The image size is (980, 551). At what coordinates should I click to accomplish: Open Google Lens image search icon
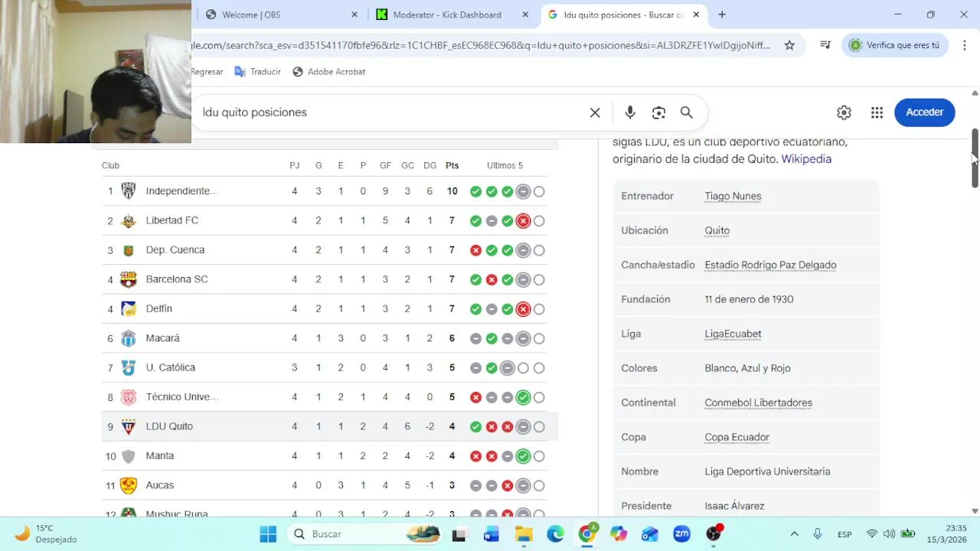click(x=658, y=112)
